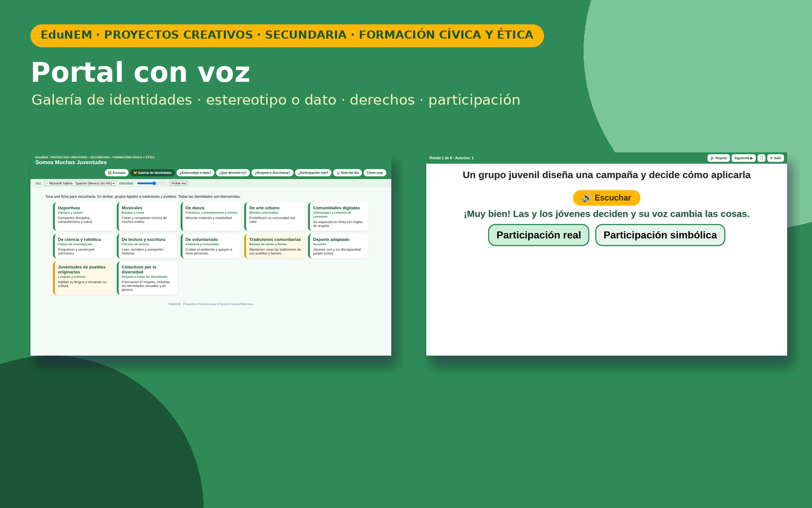Screen dimensions: 812x508
Task: Play the De arte urbano card
Action: (x=275, y=216)
